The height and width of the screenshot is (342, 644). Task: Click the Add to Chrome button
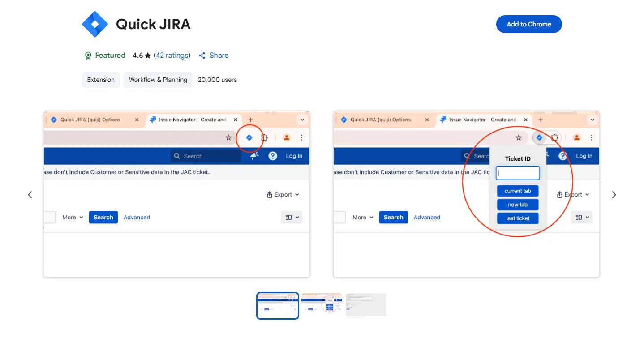(x=528, y=24)
